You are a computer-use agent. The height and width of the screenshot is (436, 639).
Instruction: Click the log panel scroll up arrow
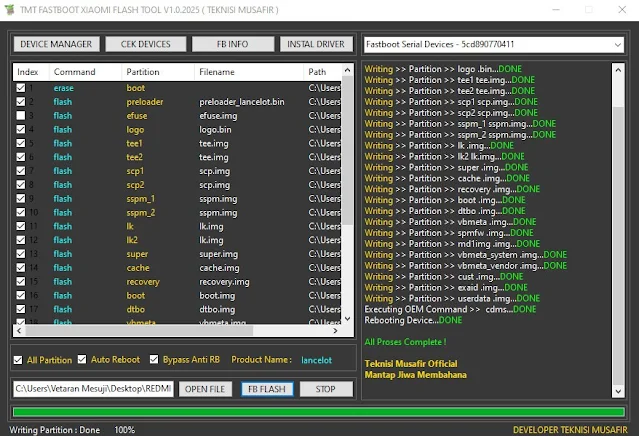click(x=618, y=70)
